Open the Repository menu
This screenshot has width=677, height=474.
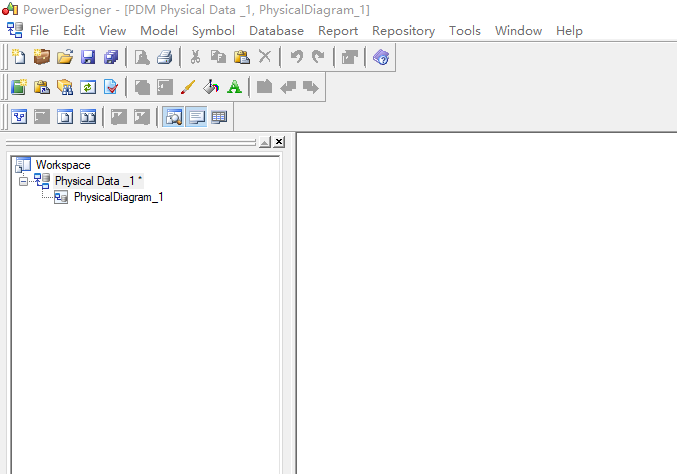[x=404, y=31]
